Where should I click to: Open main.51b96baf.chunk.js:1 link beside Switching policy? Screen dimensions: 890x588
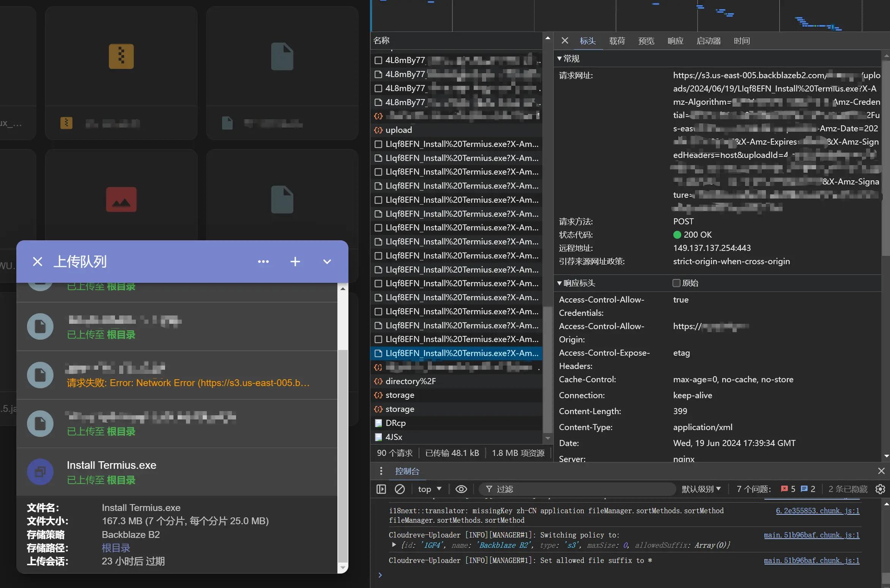pyautogui.click(x=811, y=535)
